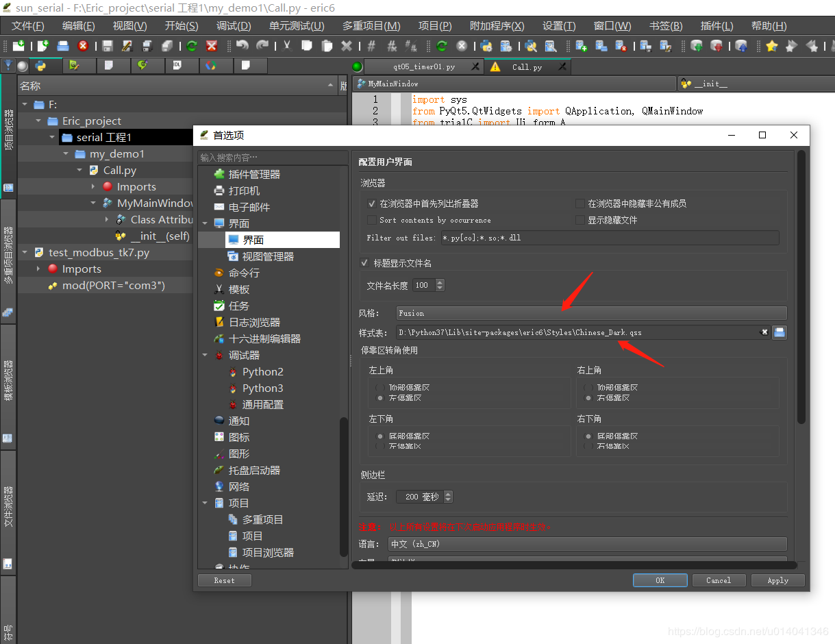835x644 pixels.
Task: Check 显示隐藏文件 checkbox
Action: click(x=580, y=220)
